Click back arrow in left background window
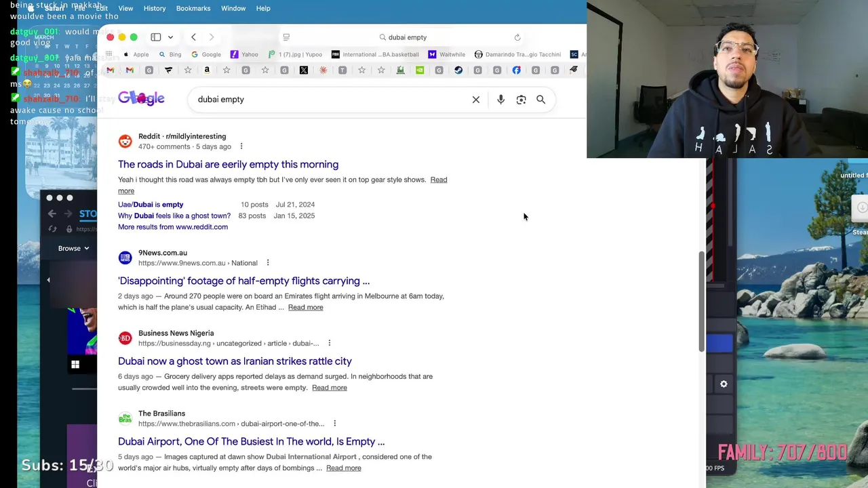This screenshot has width=868, height=488. pyautogui.click(x=52, y=213)
